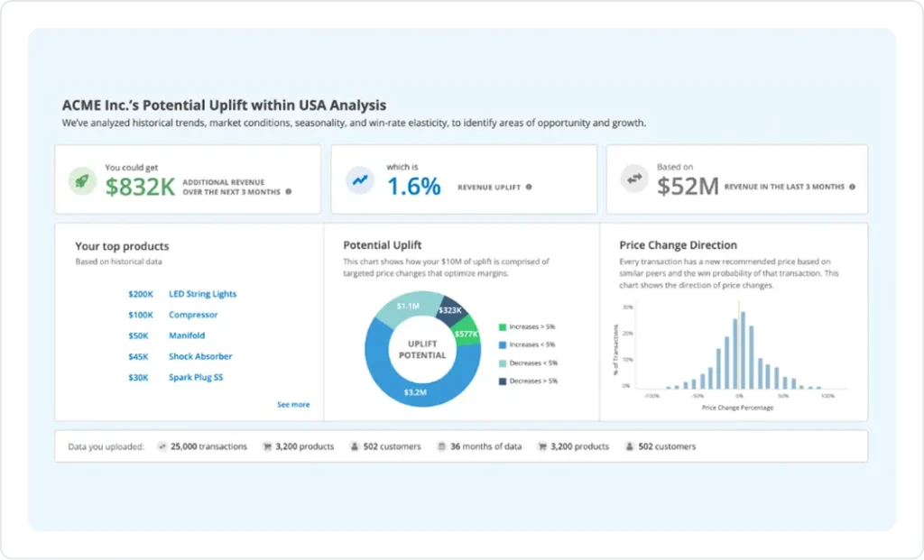Click info icon next to Revenue Uplift
Image resolution: width=924 pixels, height=560 pixels.
pos(529,188)
